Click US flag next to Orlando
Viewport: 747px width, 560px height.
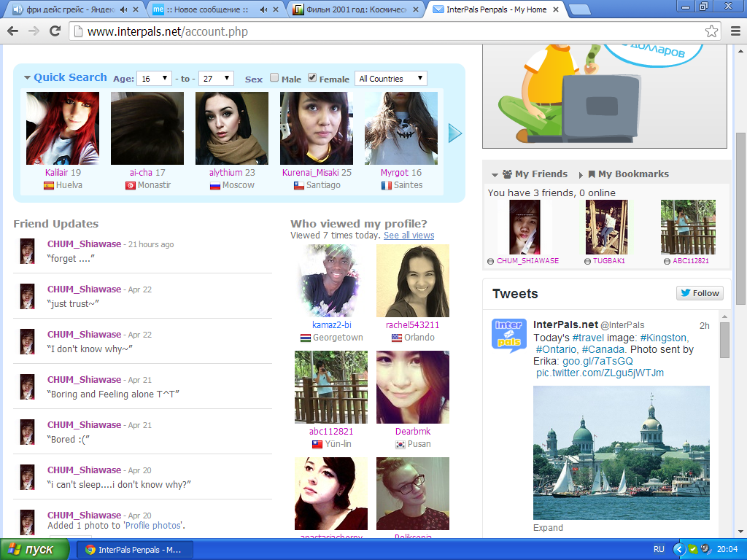(x=397, y=338)
